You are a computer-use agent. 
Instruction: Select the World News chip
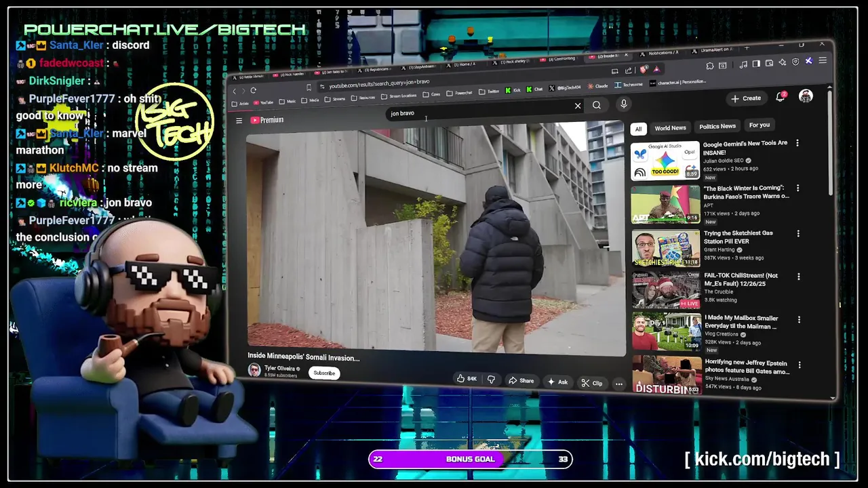point(670,127)
